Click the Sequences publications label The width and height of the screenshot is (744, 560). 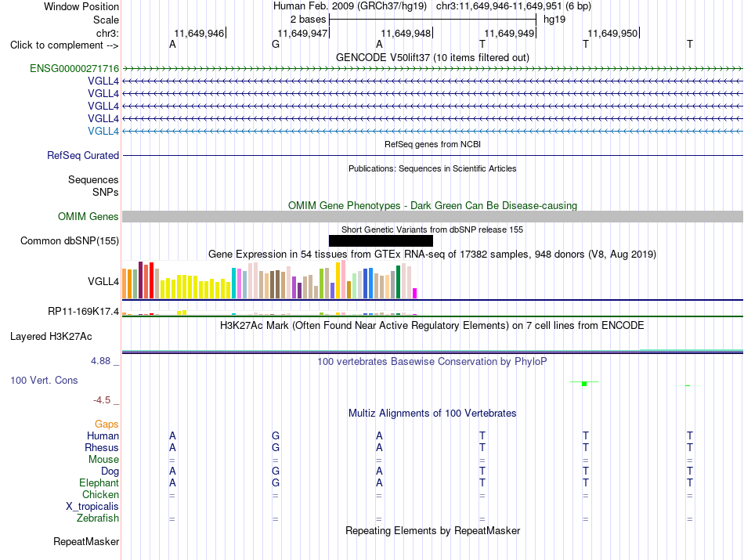point(93,180)
